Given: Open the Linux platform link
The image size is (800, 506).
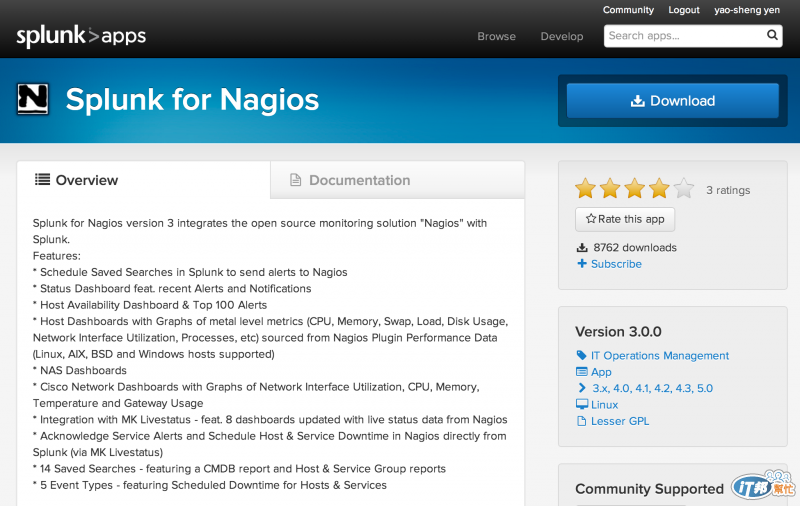Looking at the screenshot, I should (605, 404).
